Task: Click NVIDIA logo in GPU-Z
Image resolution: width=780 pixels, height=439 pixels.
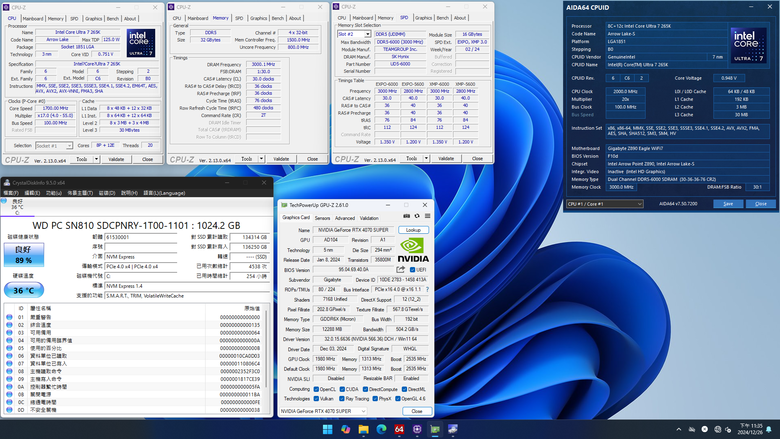Action: click(x=413, y=250)
